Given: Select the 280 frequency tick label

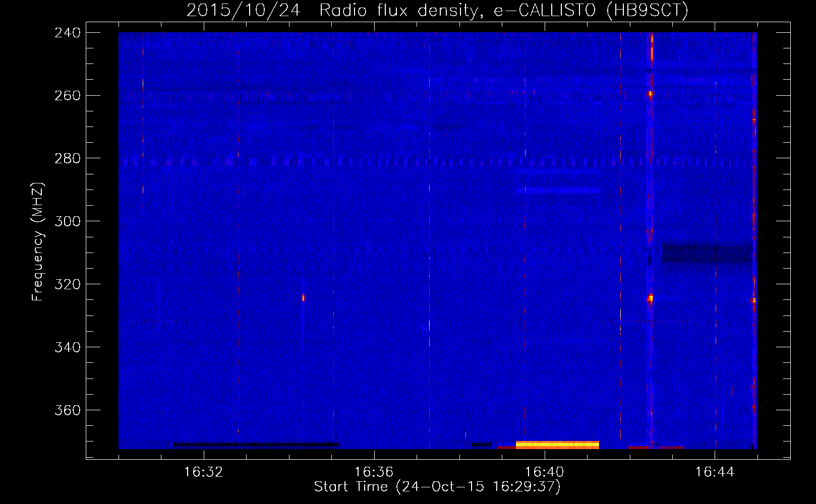Looking at the screenshot, I should tap(68, 159).
